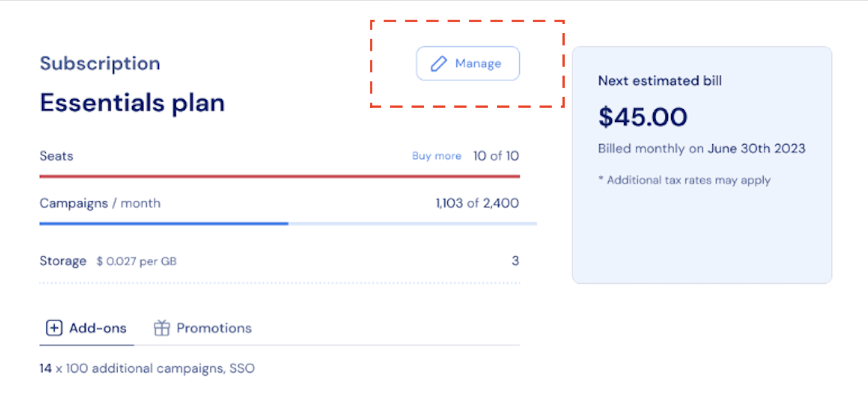Click the 1,103 of 2,400 campaigns count
Image resolution: width=868 pixels, height=419 pixels.
(x=477, y=204)
